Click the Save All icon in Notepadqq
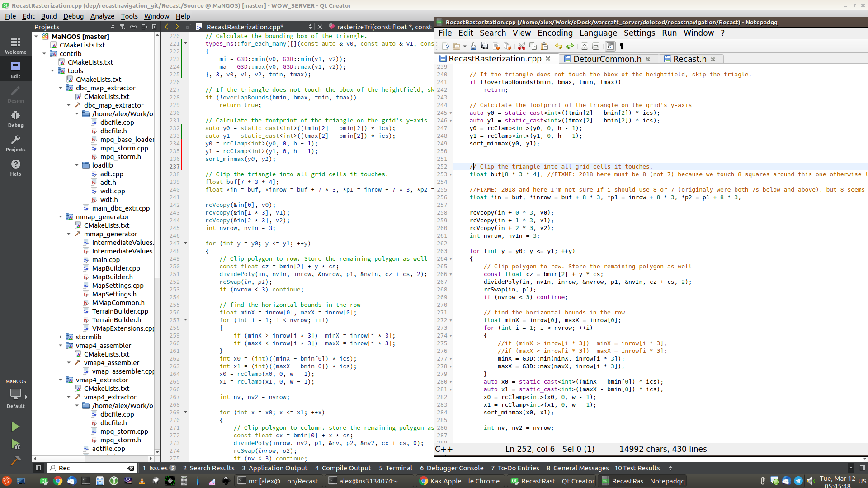868x488 pixels. coord(485,46)
